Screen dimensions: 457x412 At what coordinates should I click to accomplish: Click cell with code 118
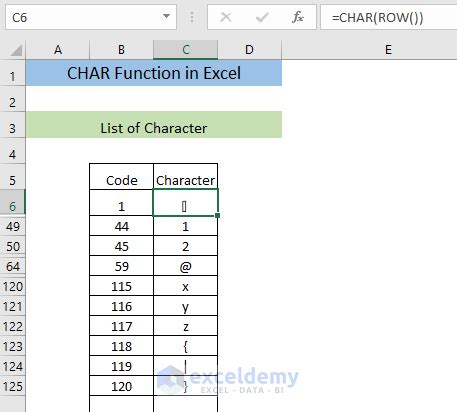[x=121, y=346]
